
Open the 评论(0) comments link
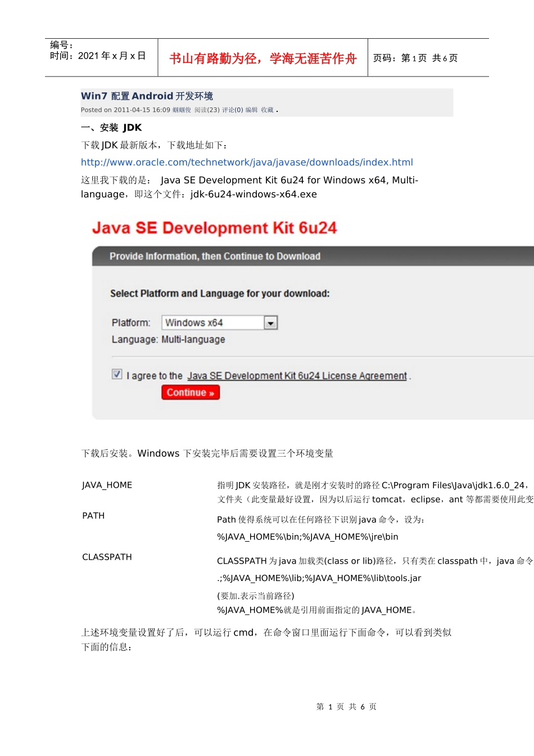233,110
